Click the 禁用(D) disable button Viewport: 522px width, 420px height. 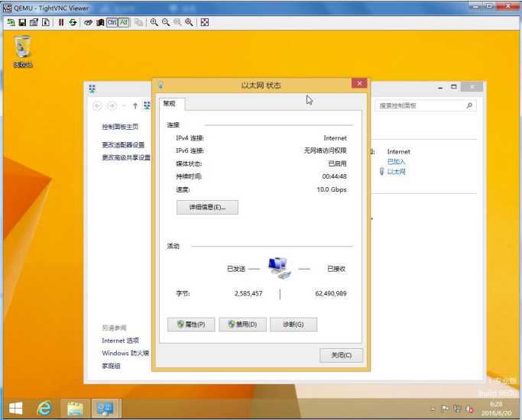[x=242, y=325]
